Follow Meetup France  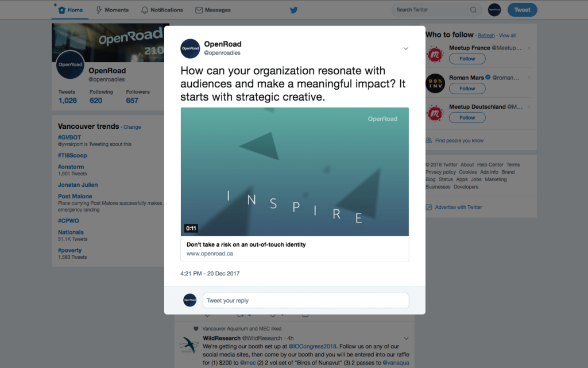[x=467, y=59]
